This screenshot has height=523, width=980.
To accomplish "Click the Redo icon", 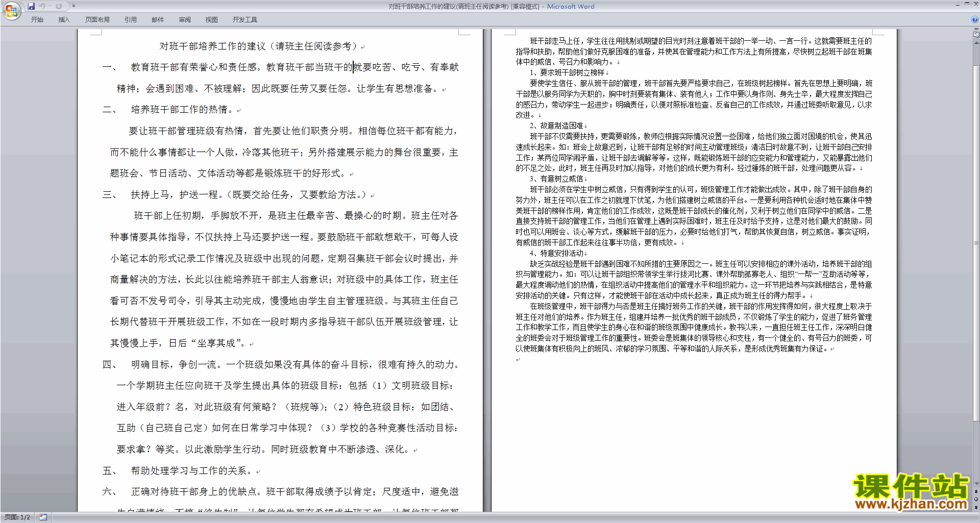I will click(x=59, y=6).
